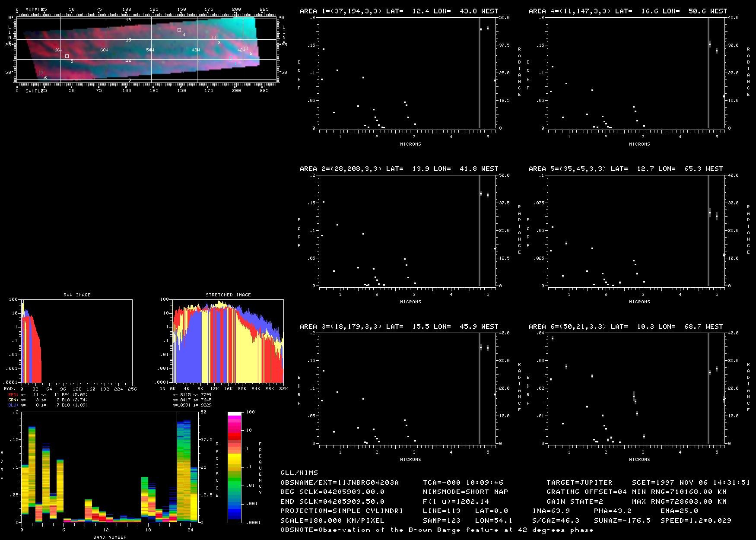Viewport: 756px width, 540px height.
Task: Click the Area 3 square marker on map
Action: tap(214, 38)
